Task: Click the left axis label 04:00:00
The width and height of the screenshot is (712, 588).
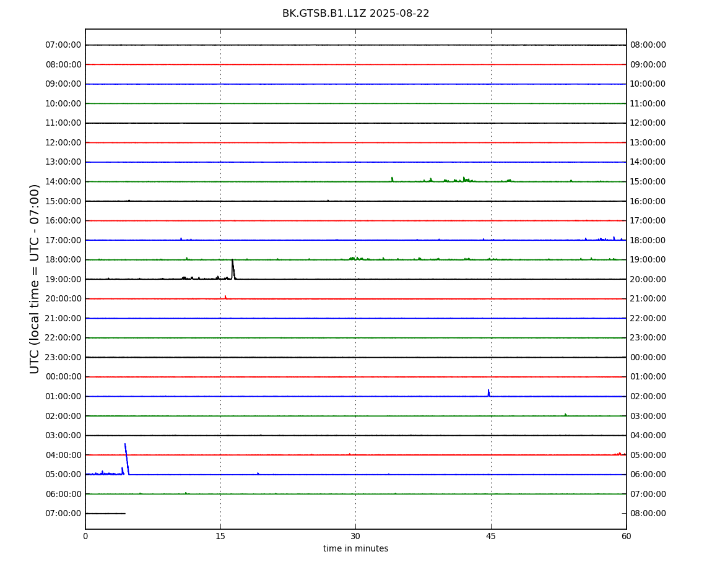Action: point(63,455)
